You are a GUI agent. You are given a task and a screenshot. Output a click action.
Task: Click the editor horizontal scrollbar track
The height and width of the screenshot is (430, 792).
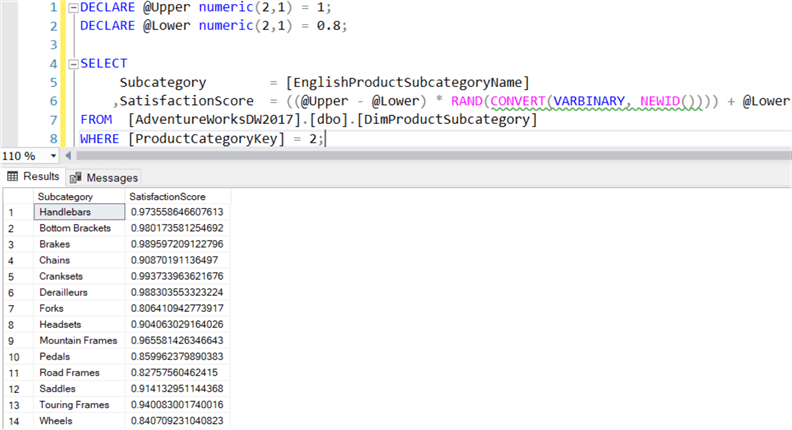point(433,156)
